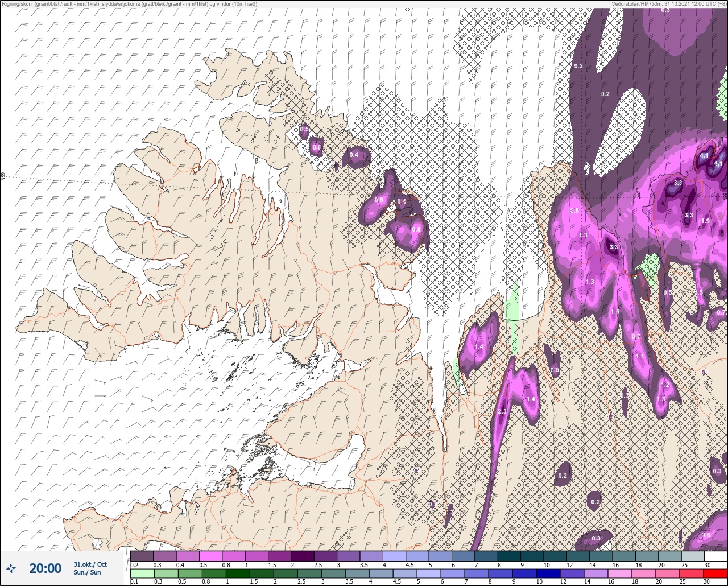Select the lavender 4 swatch in upper legend
Image resolution: width=728 pixels, height=586 pixels.
(394, 556)
